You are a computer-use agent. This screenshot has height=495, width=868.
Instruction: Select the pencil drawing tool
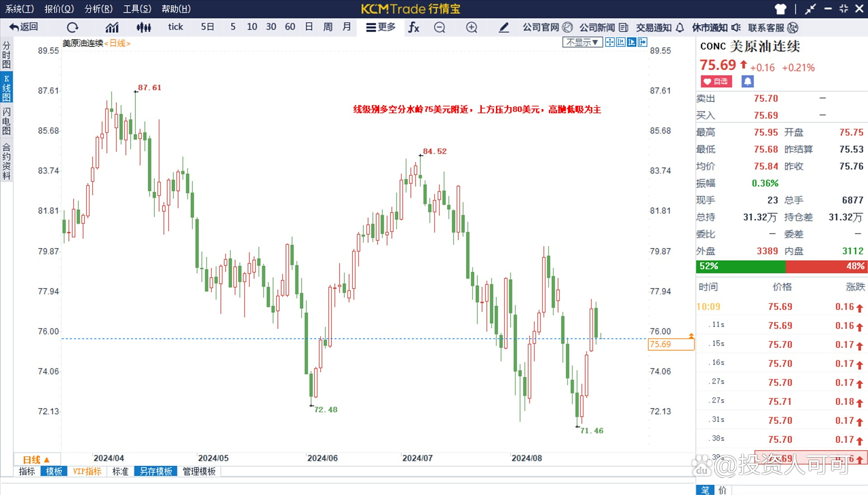(x=503, y=28)
